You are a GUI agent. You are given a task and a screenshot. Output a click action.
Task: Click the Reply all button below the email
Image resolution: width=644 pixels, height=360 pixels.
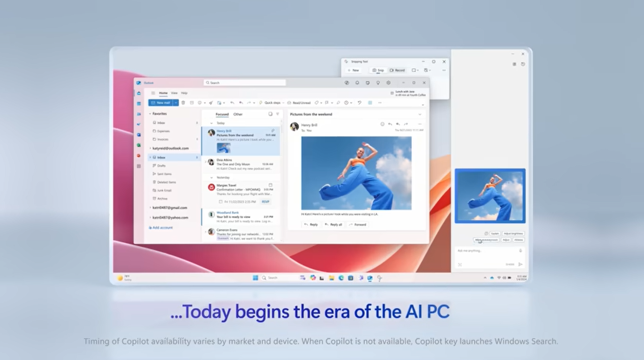tap(333, 224)
